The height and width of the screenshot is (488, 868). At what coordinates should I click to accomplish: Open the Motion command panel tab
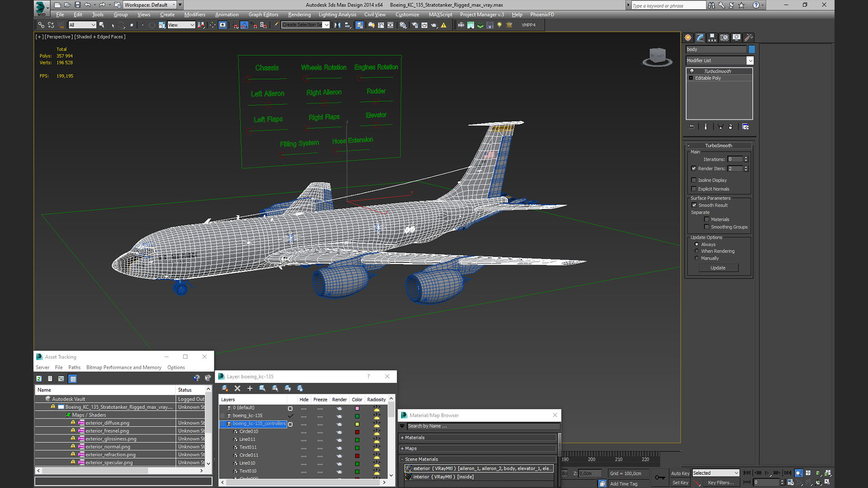(x=724, y=38)
